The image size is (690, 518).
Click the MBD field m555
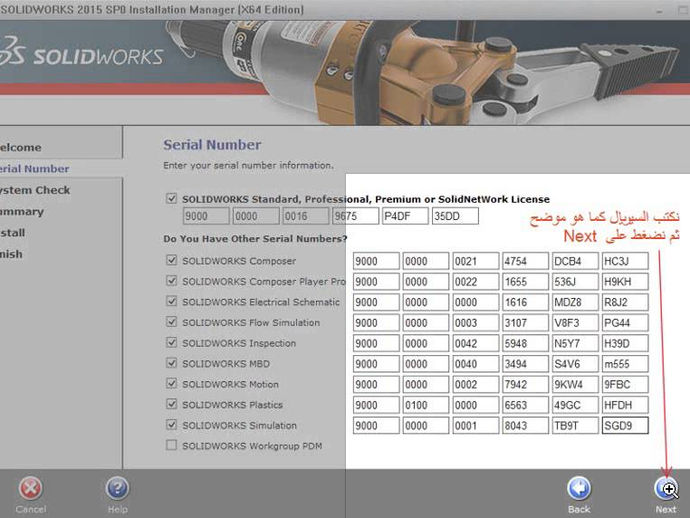tap(625, 364)
